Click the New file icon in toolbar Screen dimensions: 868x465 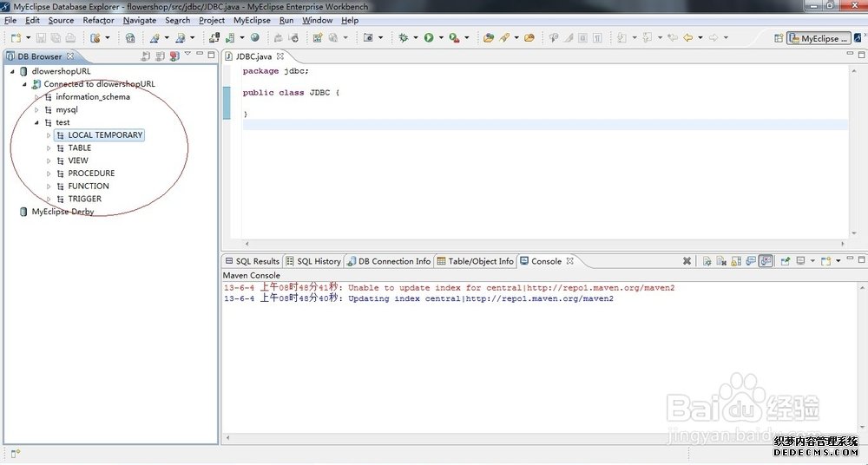coord(16,38)
